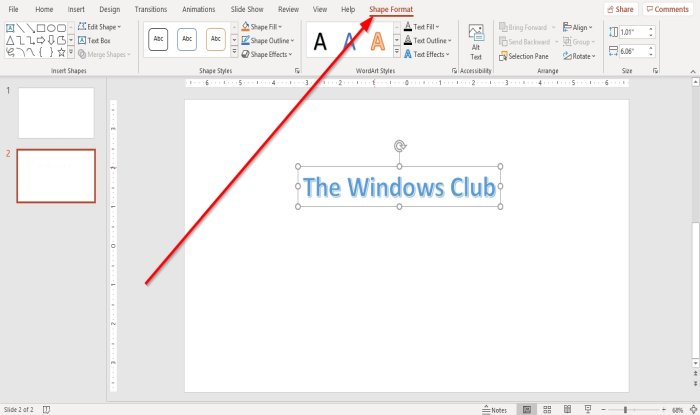This screenshot has height=415, width=700.
Task: Click the Text Box button
Action: click(94, 41)
